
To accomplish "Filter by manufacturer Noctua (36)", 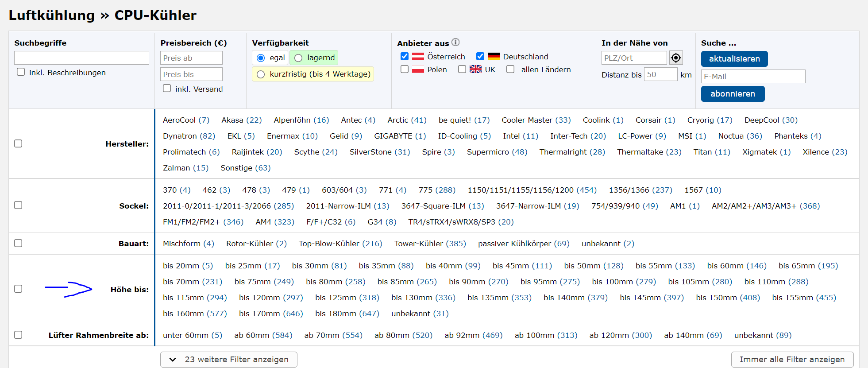I will pyautogui.click(x=740, y=136).
